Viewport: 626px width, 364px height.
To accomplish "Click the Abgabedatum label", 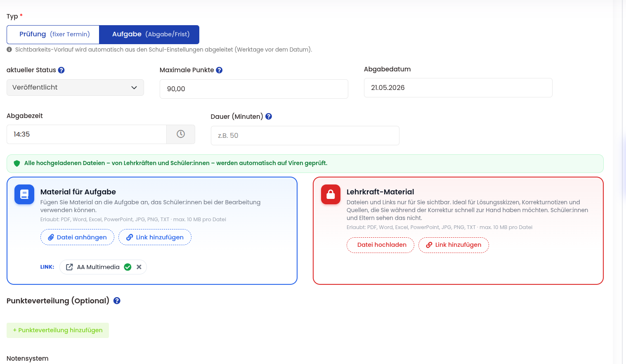I will point(387,69).
